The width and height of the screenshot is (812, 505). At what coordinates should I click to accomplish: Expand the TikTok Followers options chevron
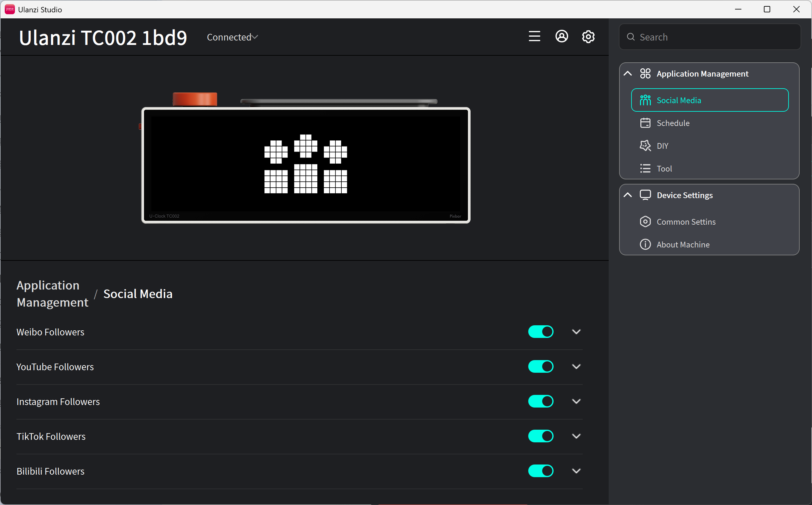coord(576,436)
